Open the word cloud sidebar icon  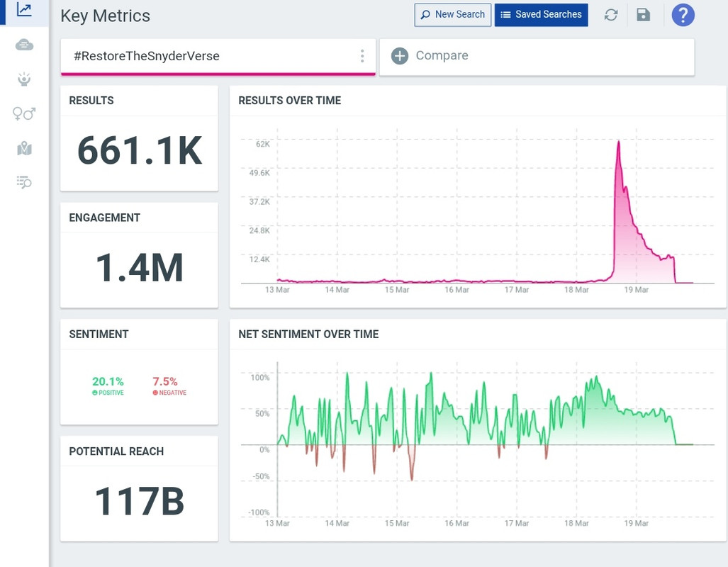pos(24,45)
